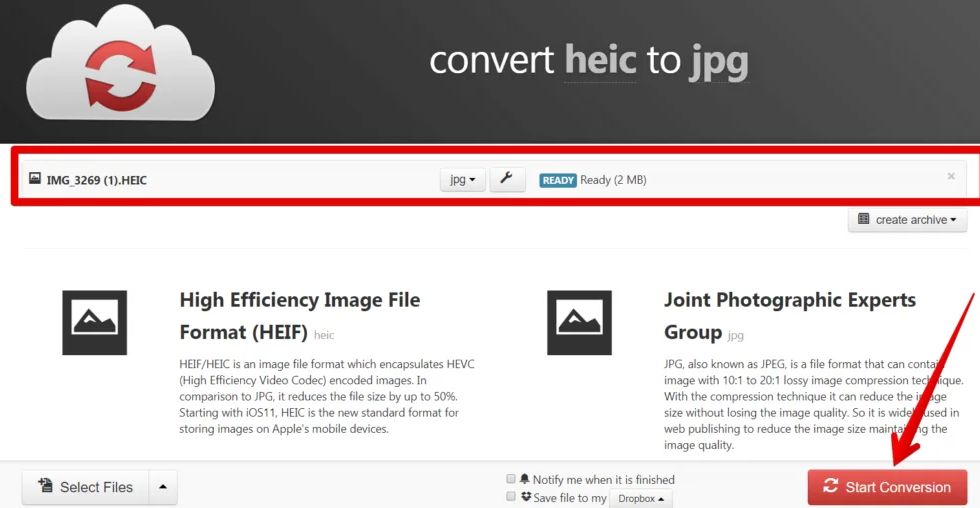980x508 pixels.
Task: Click the HEIF format picture icon
Action: point(95,323)
